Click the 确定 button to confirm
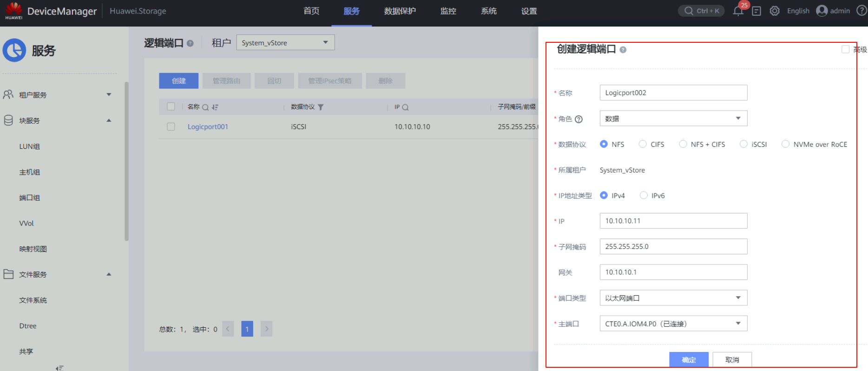The height and width of the screenshot is (371, 868). tap(689, 359)
